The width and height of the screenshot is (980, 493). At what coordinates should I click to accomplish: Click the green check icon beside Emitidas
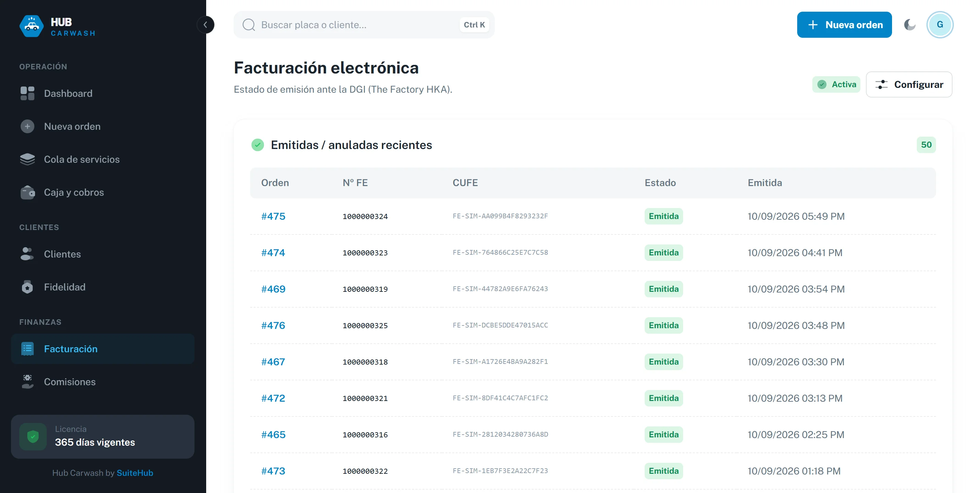(258, 145)
